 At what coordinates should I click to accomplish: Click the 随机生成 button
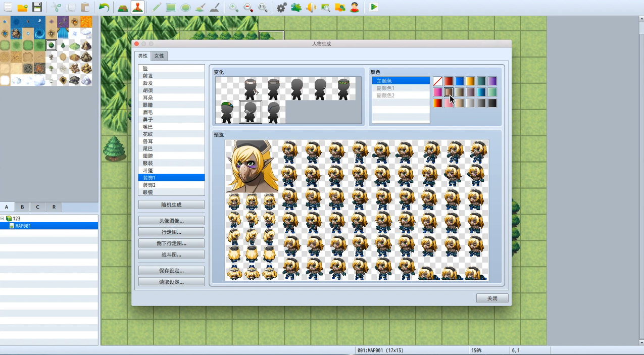(171, 205)
